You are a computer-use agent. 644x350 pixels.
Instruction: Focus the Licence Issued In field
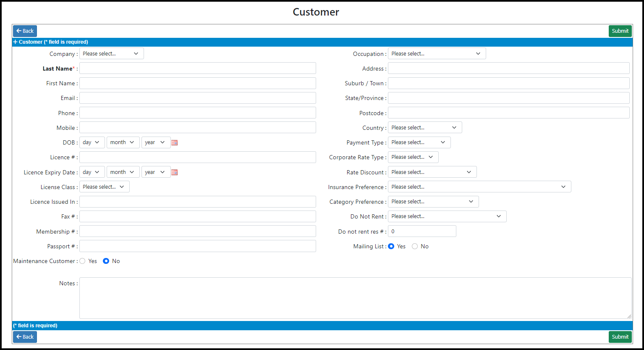[198, 202]
